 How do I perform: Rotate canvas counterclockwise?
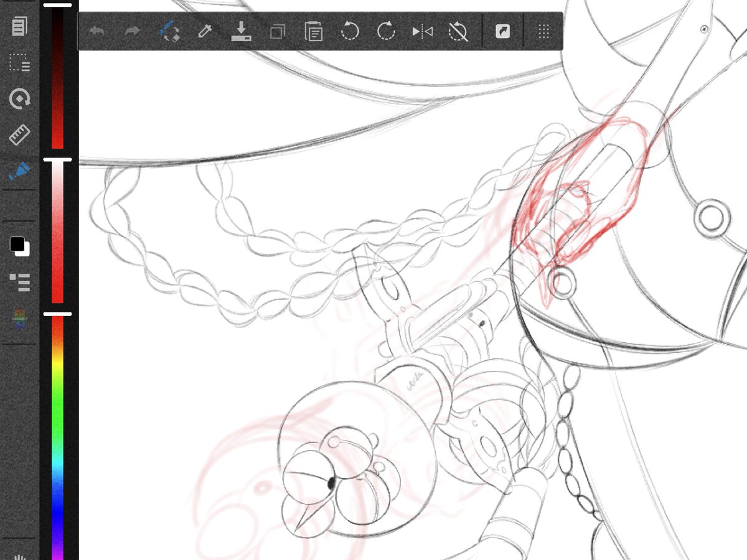pos(350,31)
